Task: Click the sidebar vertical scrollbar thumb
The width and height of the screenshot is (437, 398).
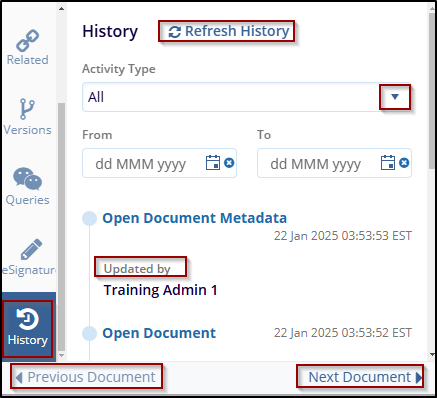Action: coord(61,227)
